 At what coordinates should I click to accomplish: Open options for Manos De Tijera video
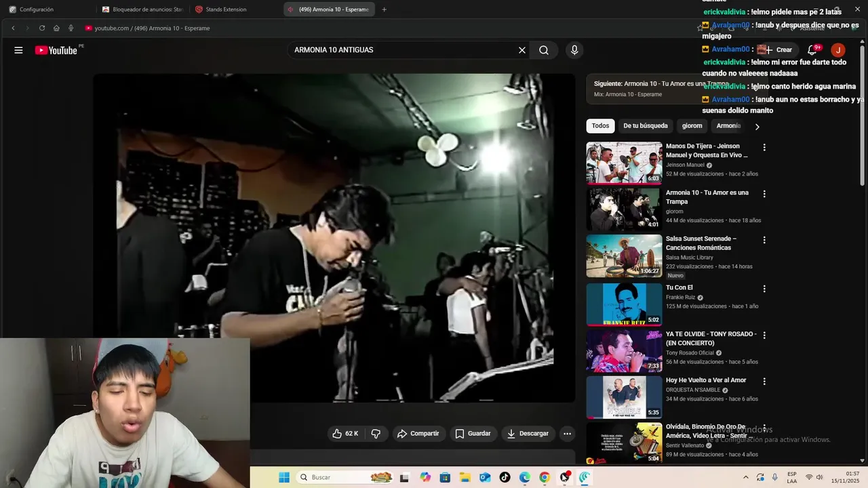pos(764,147)
